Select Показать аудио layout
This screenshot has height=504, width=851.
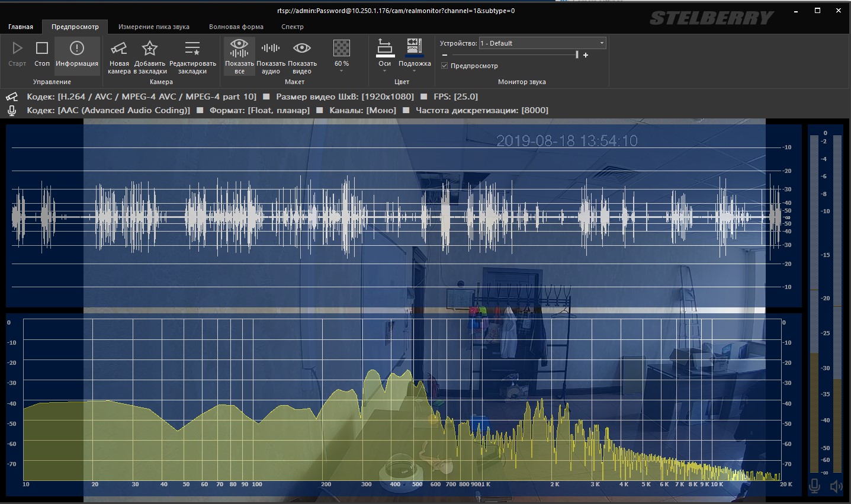271,56
